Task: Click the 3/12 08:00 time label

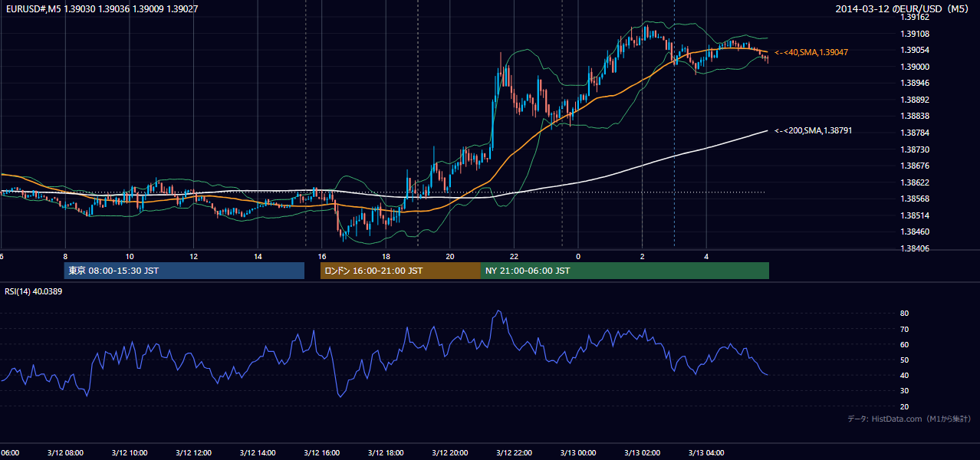Action: (x=65, y=453)
